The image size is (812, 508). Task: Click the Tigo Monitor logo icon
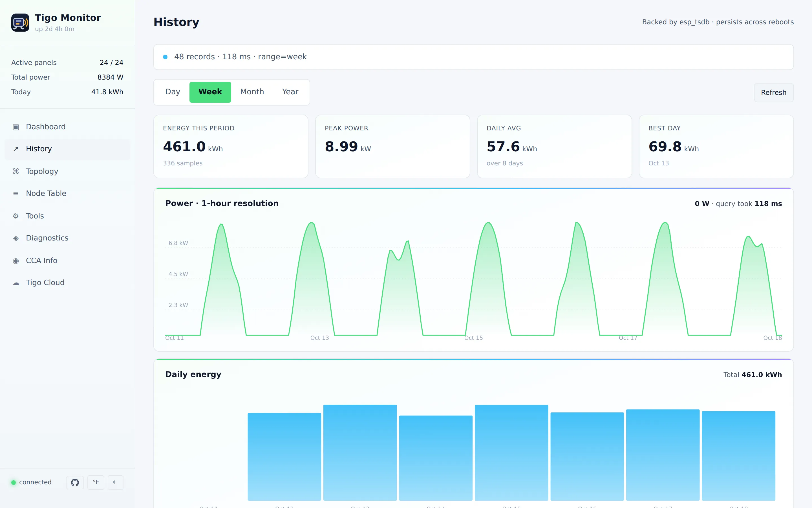(20, 23)
